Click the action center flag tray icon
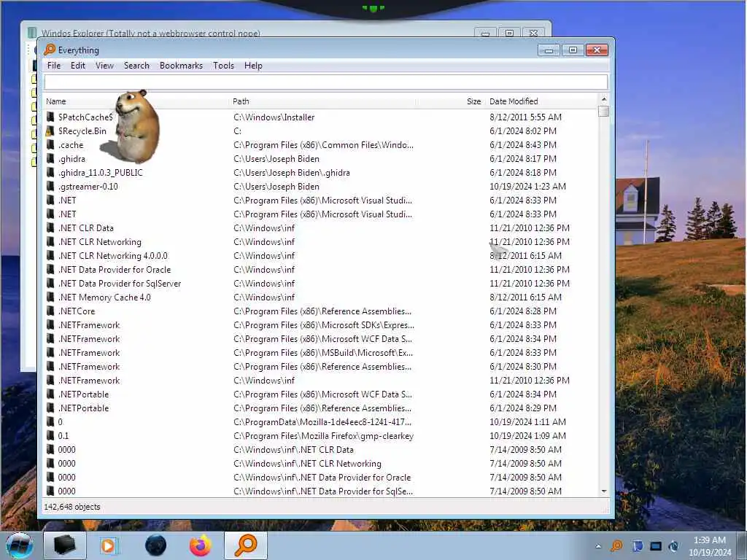The image size is (747, 560). pyautogui.click(x=638, y=546)
